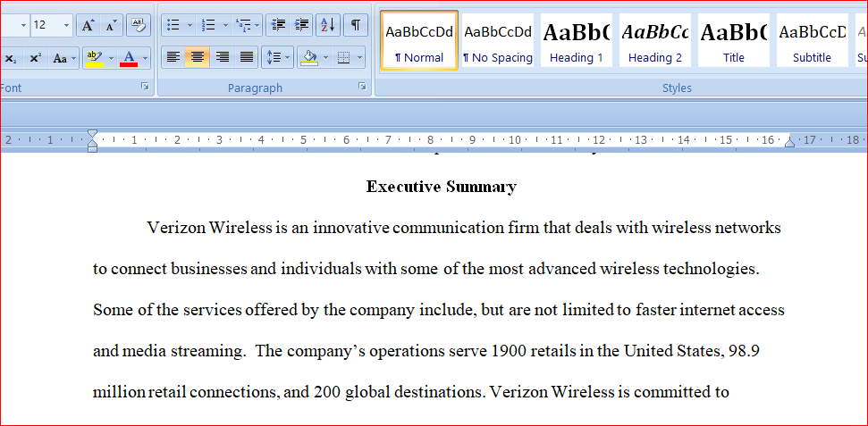Screen dimensions: 868x426
Task: Open font color dropdown arrow
Action: coord(145,58)
